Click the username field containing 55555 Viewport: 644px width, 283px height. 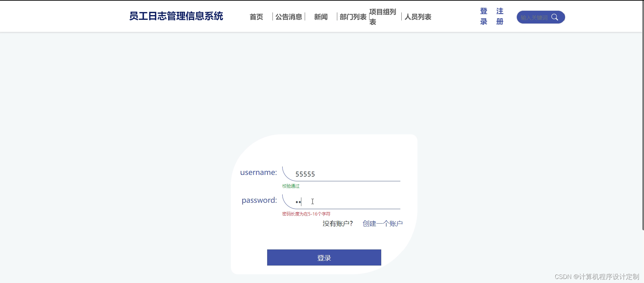click(x=341, y=174)
